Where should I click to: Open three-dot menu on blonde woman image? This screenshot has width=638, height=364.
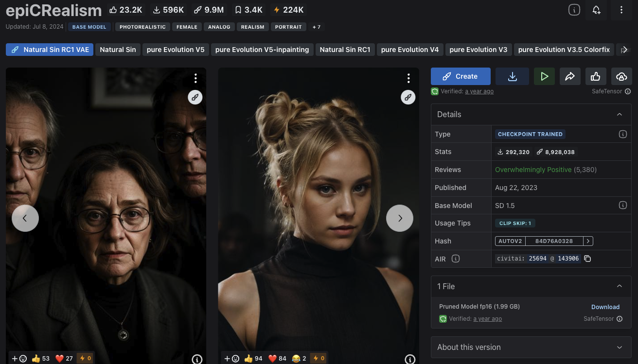click(x=408, y=78)
